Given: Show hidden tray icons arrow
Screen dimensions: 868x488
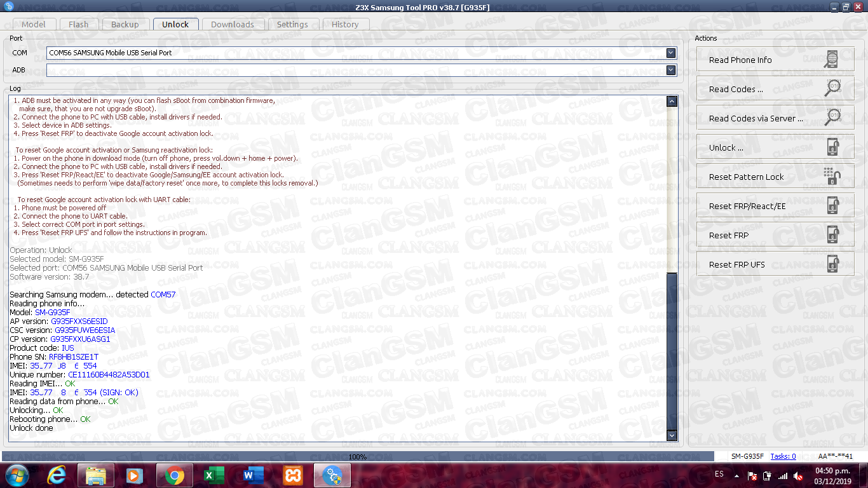Looking at the screenshot, I should 738,475.
